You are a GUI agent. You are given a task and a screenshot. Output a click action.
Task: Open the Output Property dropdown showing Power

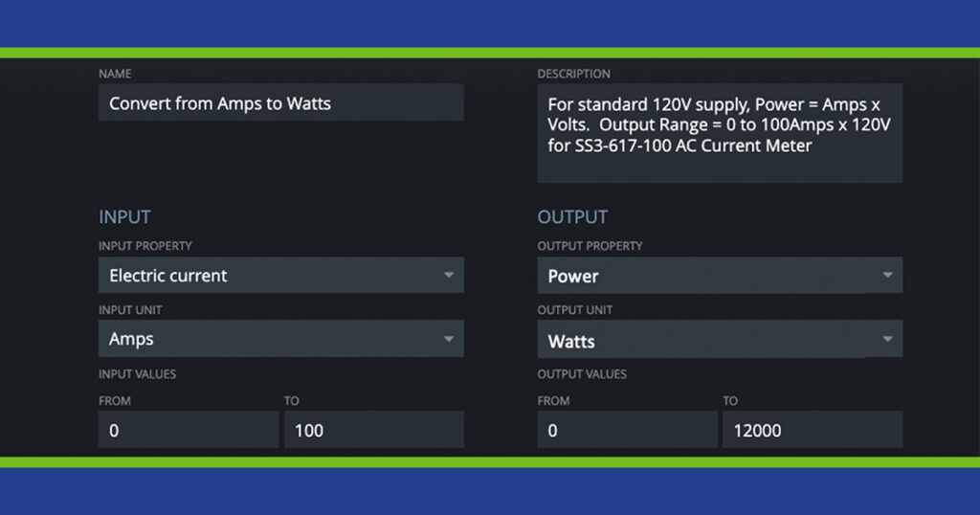click(x=720, y=276)
